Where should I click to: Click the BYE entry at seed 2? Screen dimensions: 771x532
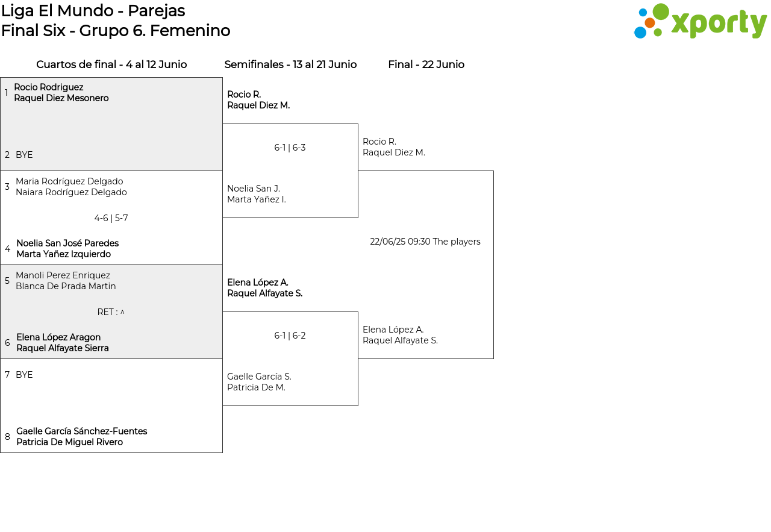[24, 155]
